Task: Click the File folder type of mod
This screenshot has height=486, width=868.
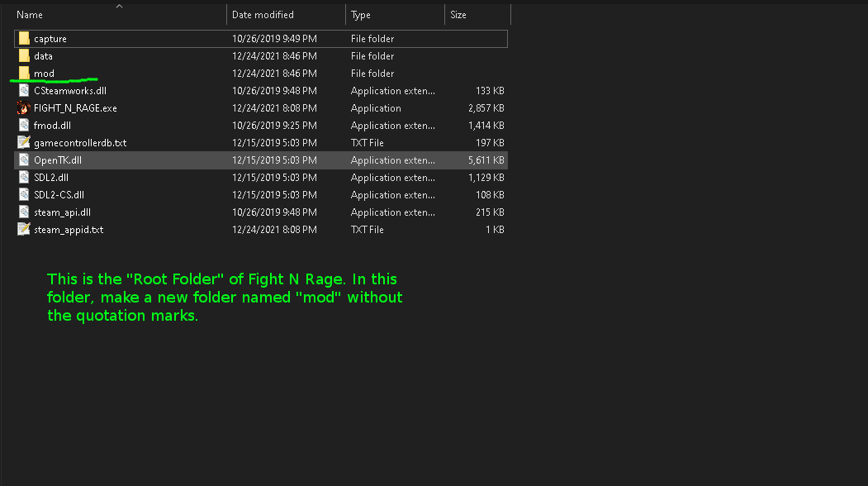Action: pos(372,74)
